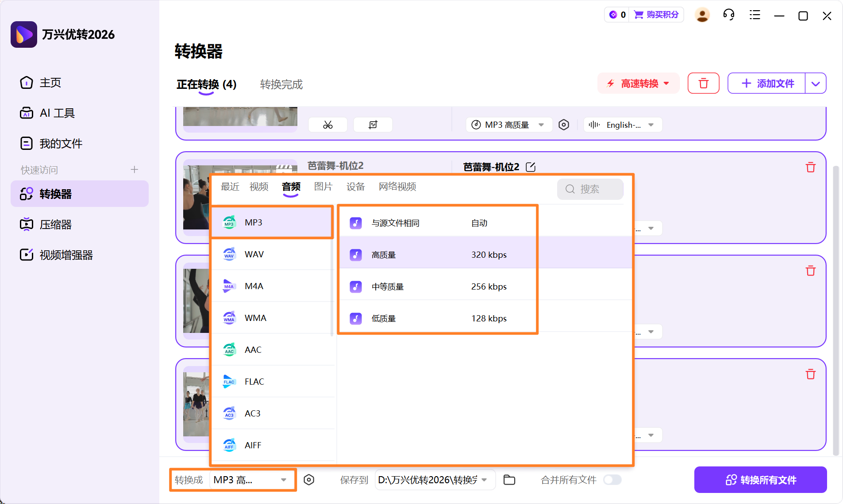Open the 主页 home page from sidebar

tap(50, 83)
